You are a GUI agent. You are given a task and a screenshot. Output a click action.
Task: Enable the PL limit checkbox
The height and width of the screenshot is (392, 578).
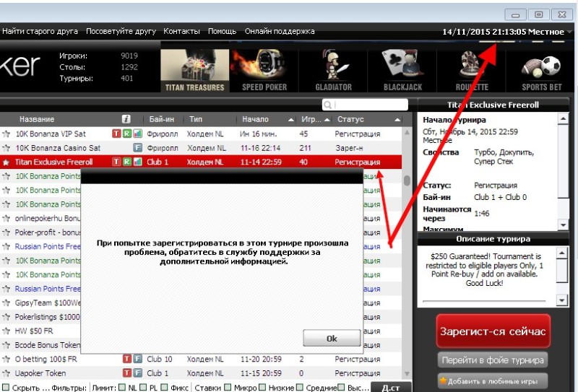pos(143,388)
